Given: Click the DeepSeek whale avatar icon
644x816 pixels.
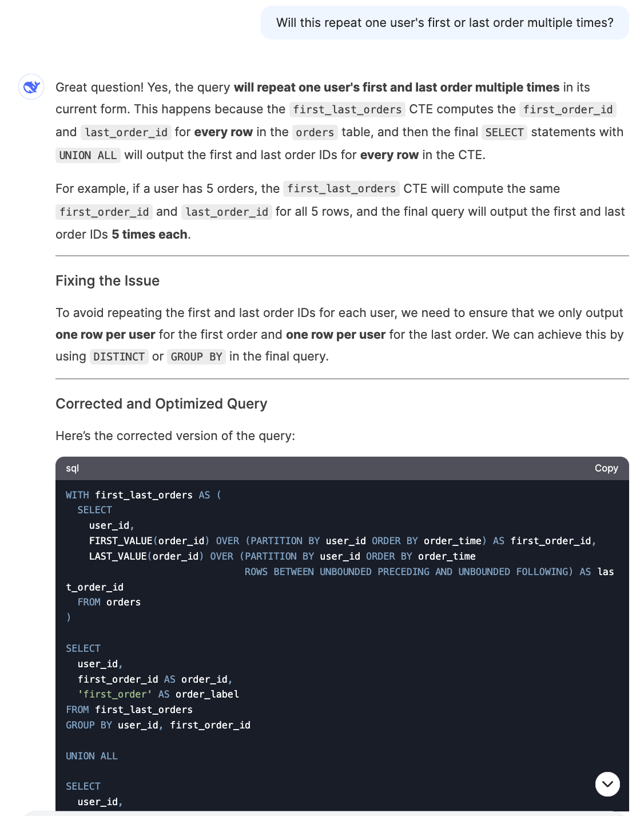Looking at the screenshot, I should click(x=31, y=87).
